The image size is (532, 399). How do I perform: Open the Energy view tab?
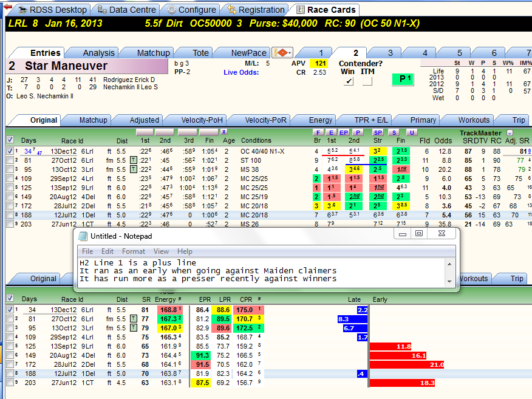coord(321,120)
